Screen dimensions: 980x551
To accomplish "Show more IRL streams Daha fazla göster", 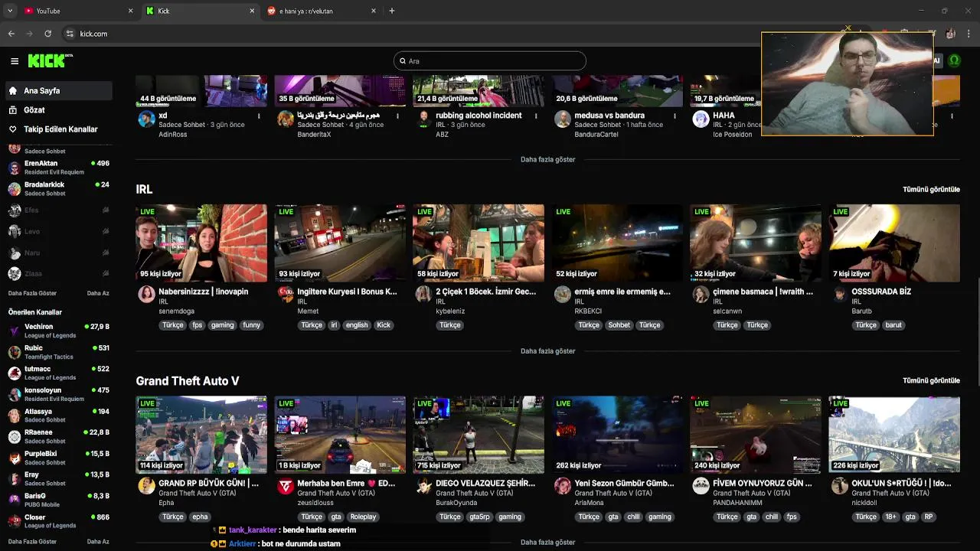I will click(547, 351).
